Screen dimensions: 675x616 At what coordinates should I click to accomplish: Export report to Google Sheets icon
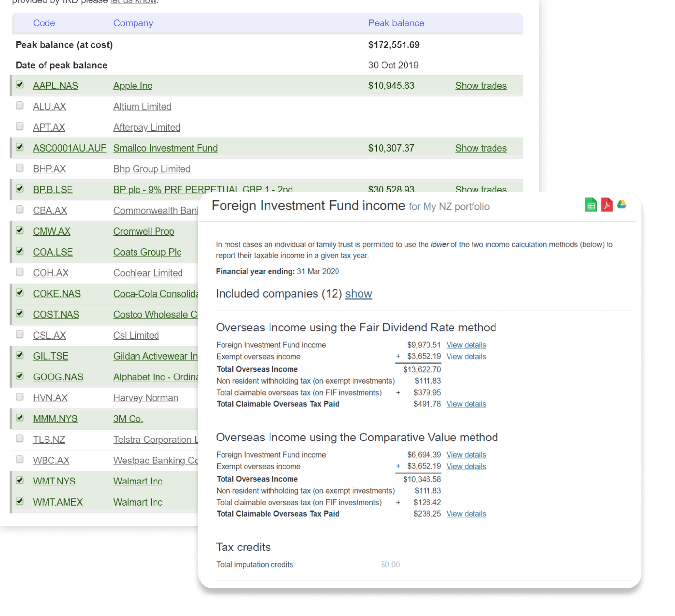(591, 205)
